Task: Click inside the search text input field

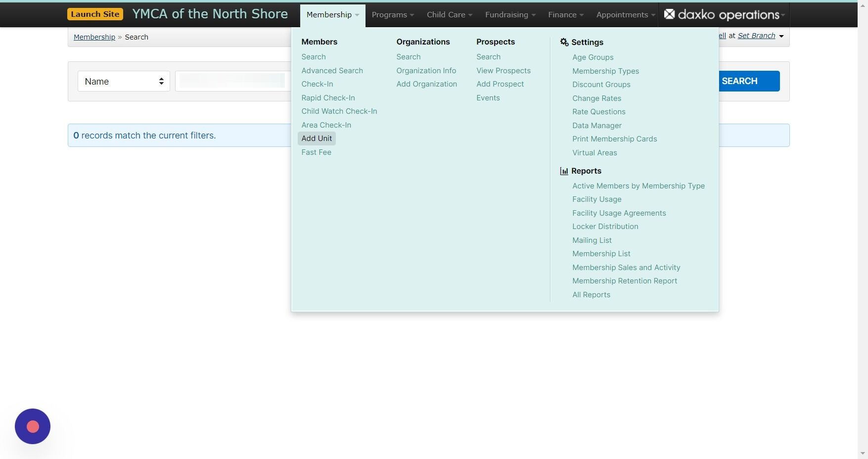Action: [232, 81]
